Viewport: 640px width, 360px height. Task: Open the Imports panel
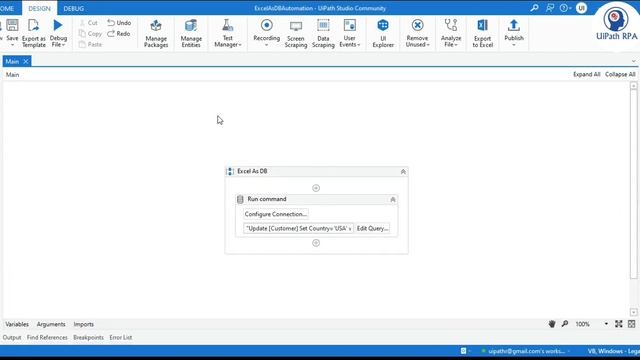click(84, 324)
